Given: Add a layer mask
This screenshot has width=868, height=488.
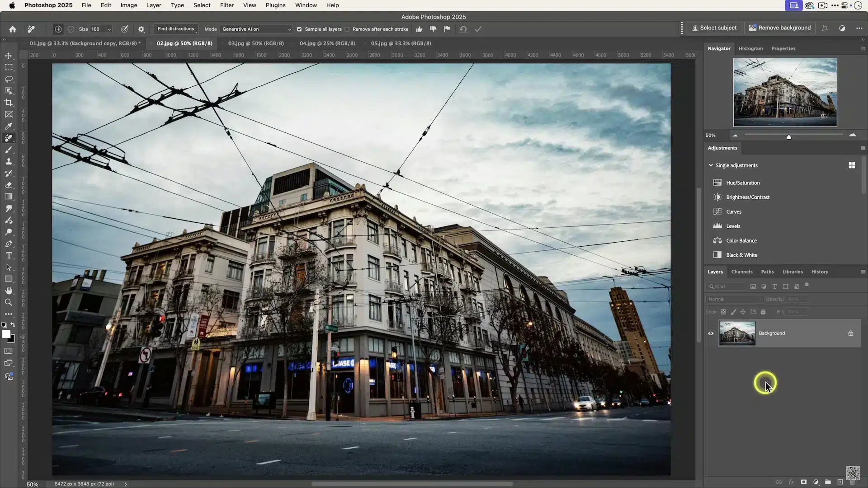Looking at the screenshot, I should [x=804, y=482].
